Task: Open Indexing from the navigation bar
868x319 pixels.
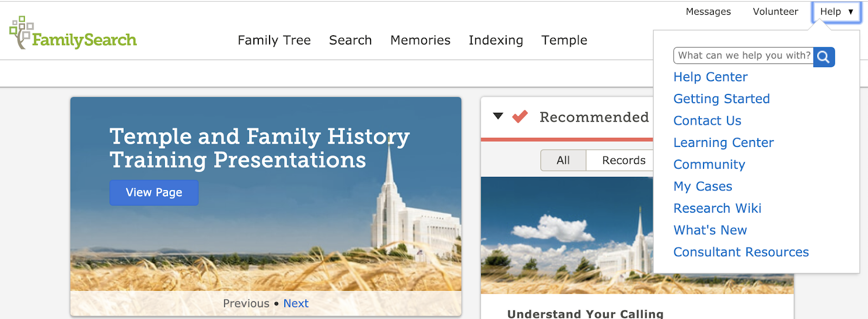Action: point(496,40)
